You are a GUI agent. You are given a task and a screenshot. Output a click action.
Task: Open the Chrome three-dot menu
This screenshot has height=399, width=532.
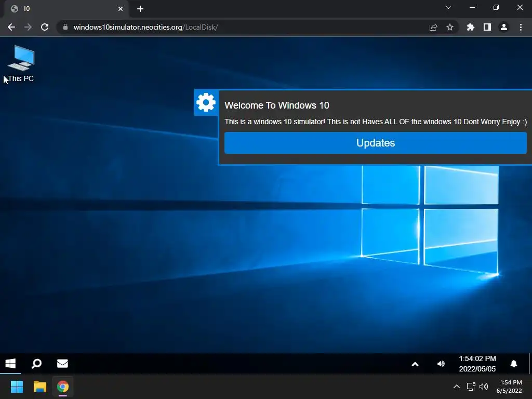tap(521, 27)
